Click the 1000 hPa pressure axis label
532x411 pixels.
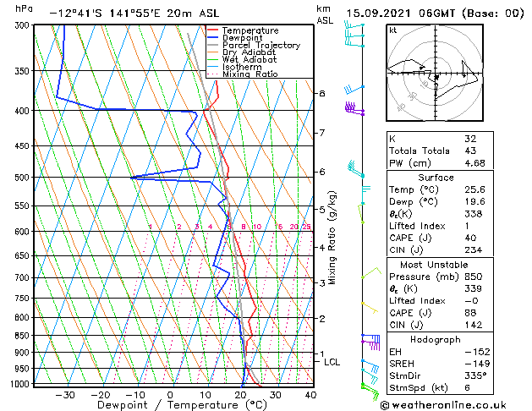20,384
